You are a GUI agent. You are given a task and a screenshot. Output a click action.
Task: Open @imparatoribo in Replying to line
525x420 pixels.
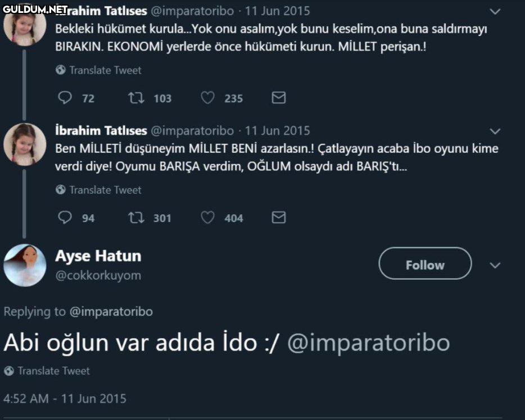[111, 312]
